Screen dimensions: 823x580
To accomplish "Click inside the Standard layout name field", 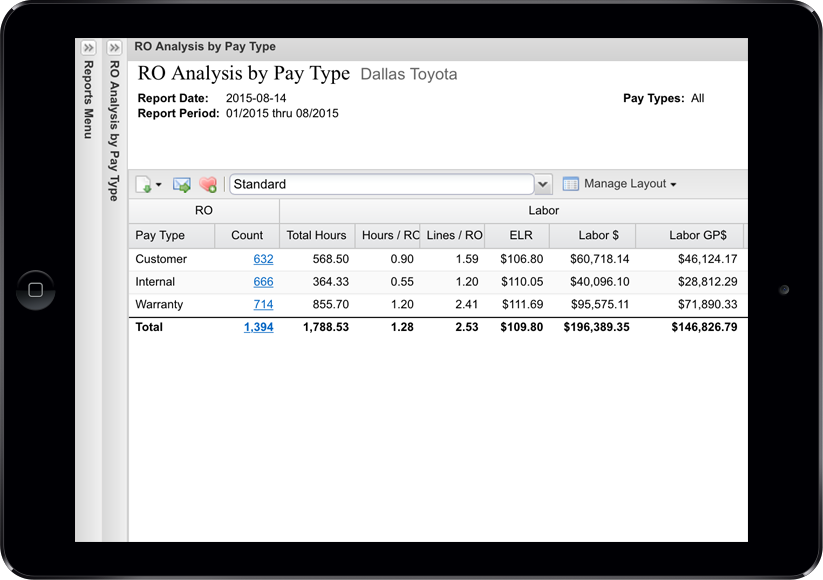I will [x=380, y=184].
